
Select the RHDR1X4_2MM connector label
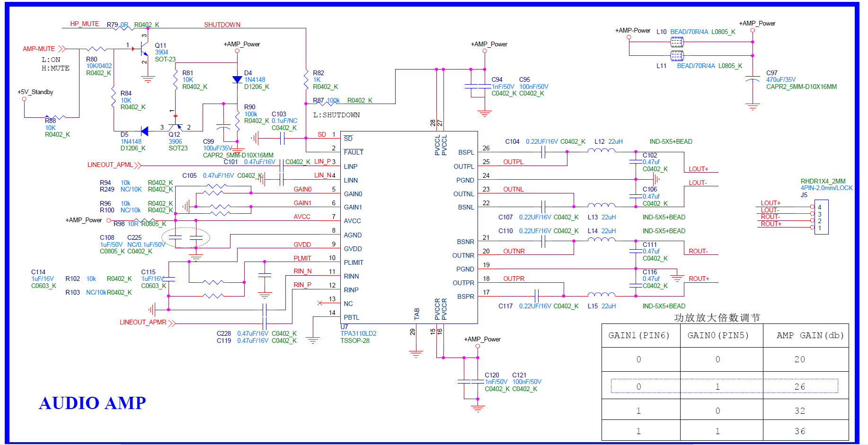coord(823,181)
